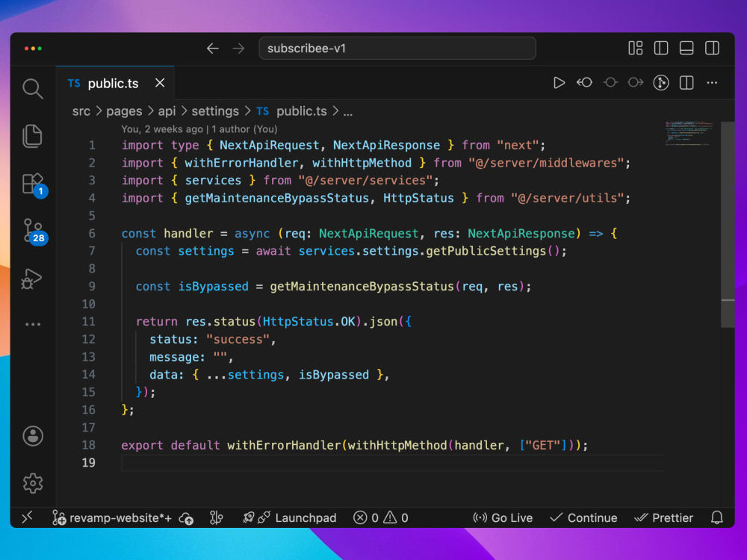Screen dimensions: 747x560
Task: Open the blame codelens 'You, 2 weeks ago'
Action: (x=161, y=129)
